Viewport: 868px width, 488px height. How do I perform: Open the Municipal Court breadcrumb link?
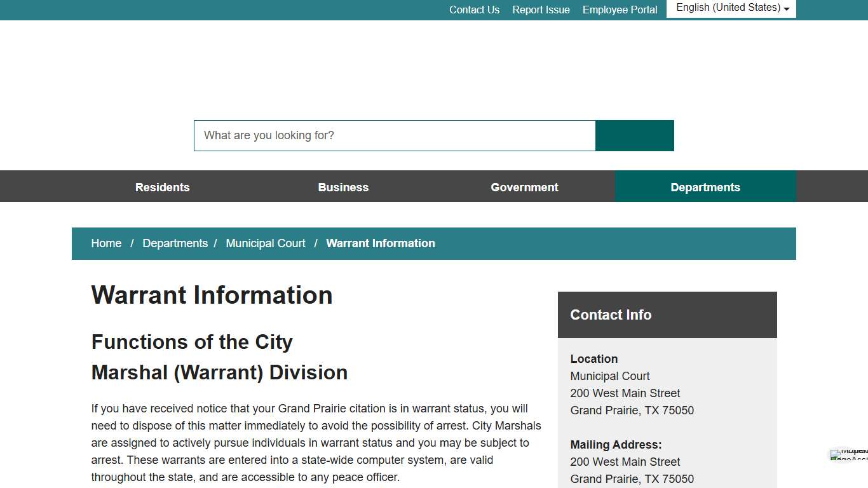266,243
